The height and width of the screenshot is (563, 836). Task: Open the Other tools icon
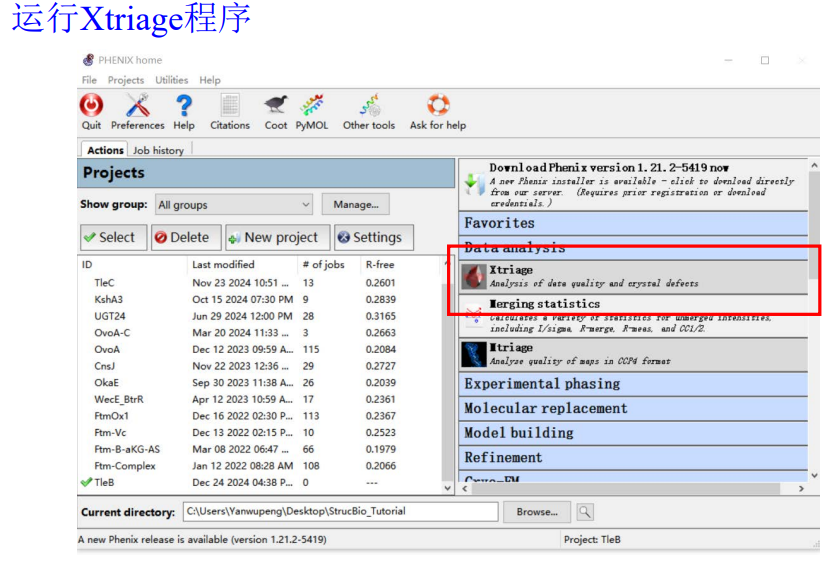coord(369,105)
